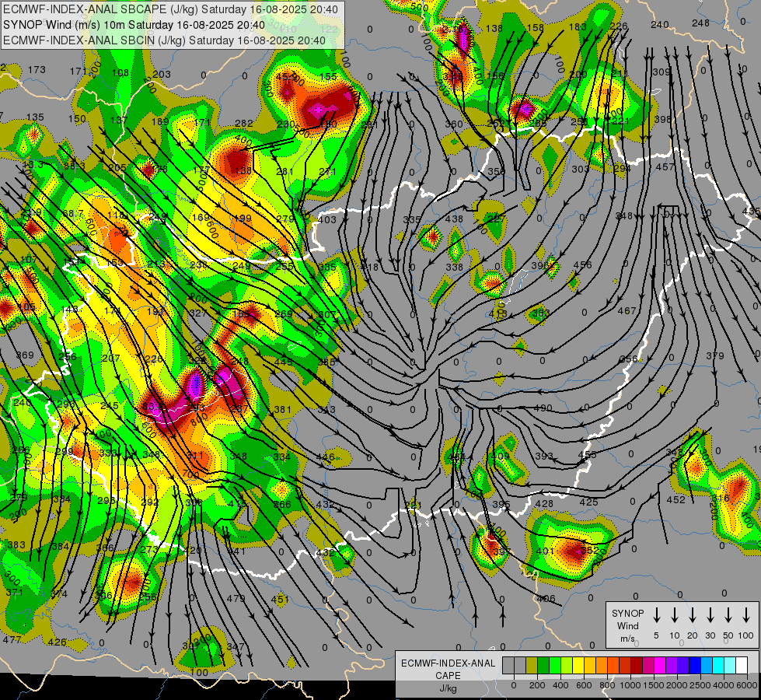Click the 467 CIN value on map
Viewport: 761px width, 700px height.
[627, 310]
